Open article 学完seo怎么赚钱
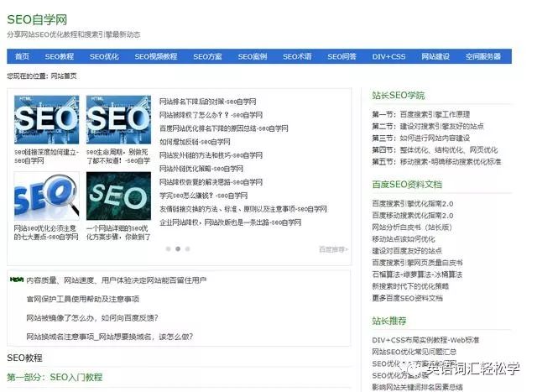 point(203,196)
